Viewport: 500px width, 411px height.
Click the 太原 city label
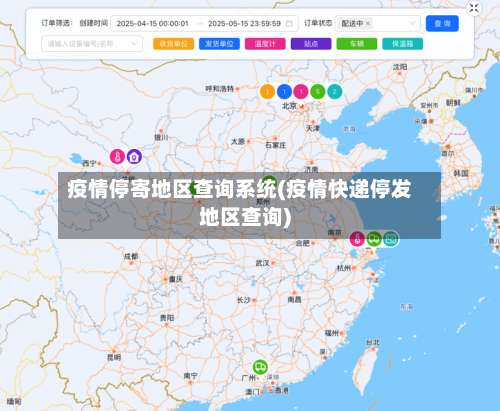click(238, 142)
